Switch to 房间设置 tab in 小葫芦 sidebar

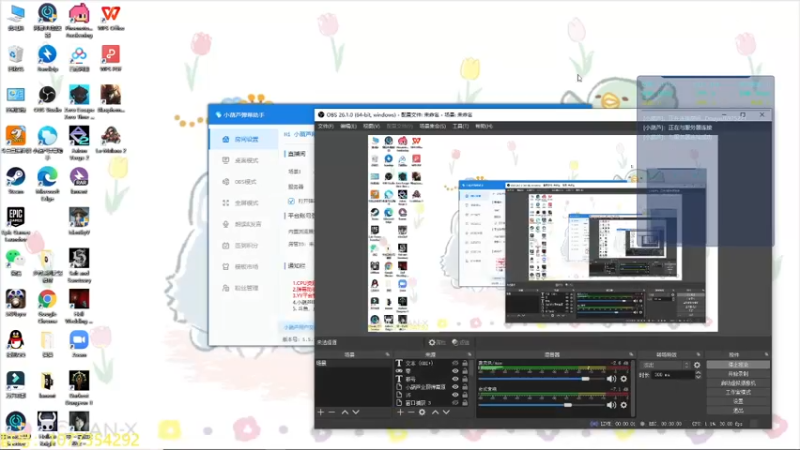tap(241, 139)
